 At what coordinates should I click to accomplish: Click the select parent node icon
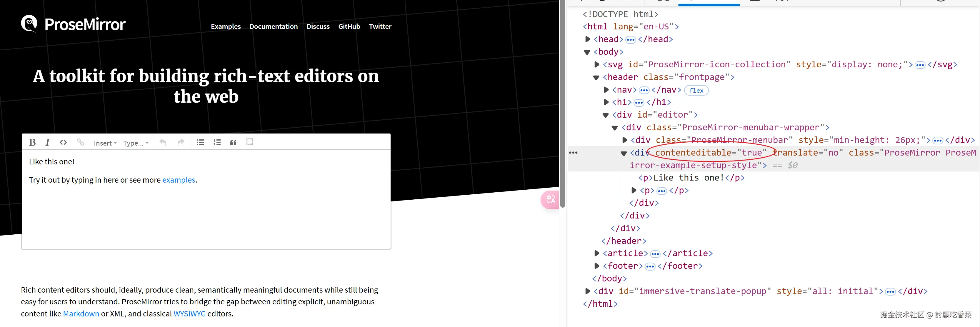[x=250, y=142]
